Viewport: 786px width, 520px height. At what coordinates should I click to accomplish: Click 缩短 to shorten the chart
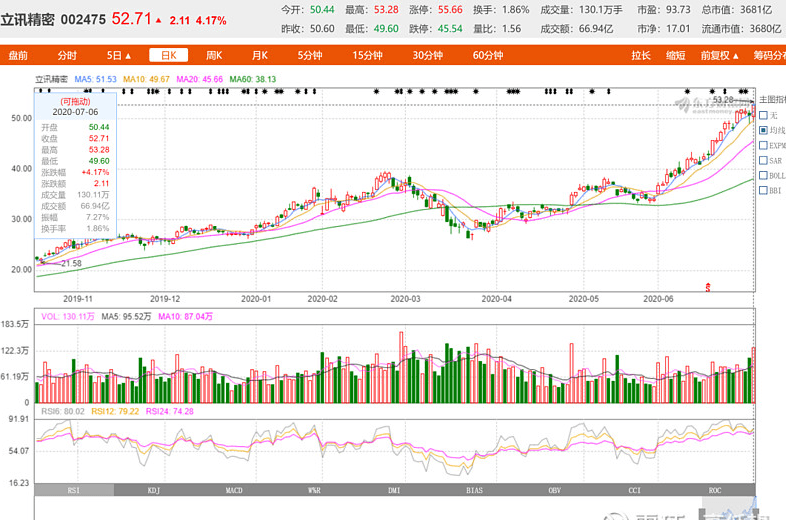pos(675,55)
